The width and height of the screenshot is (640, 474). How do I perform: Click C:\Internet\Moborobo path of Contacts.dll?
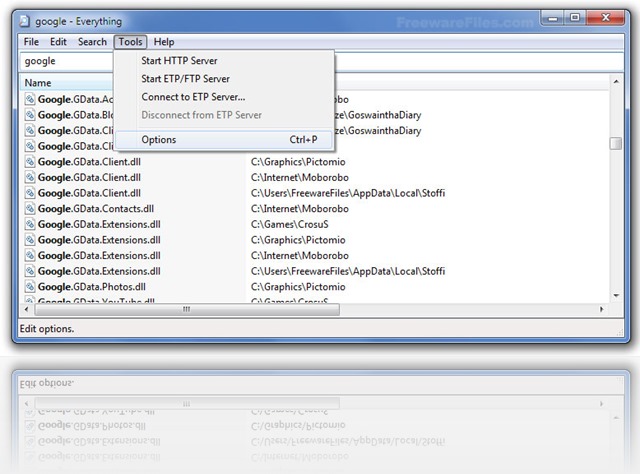coord(300,209)
